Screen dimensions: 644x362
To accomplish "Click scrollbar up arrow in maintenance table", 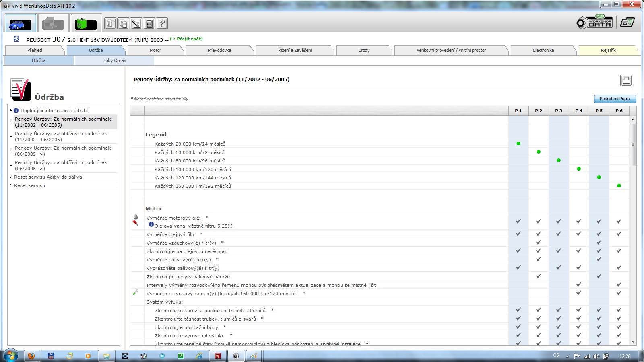I will (x=633, y=119).
